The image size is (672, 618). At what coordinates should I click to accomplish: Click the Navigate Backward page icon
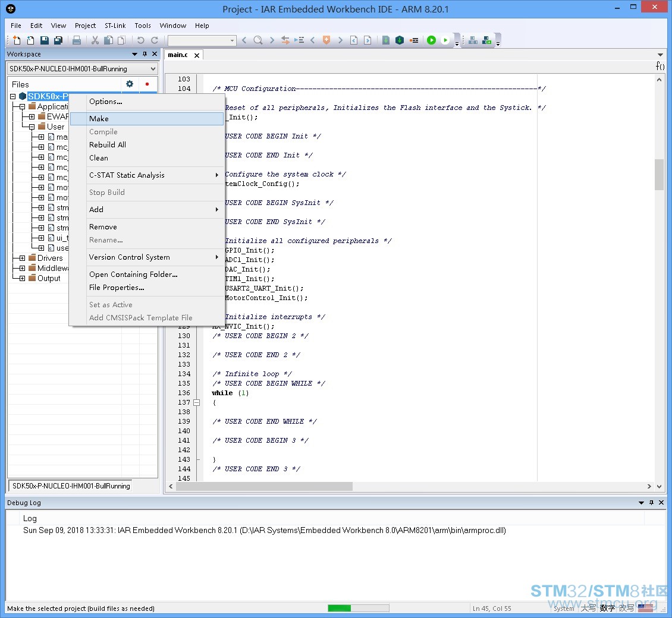pos(354,40)
